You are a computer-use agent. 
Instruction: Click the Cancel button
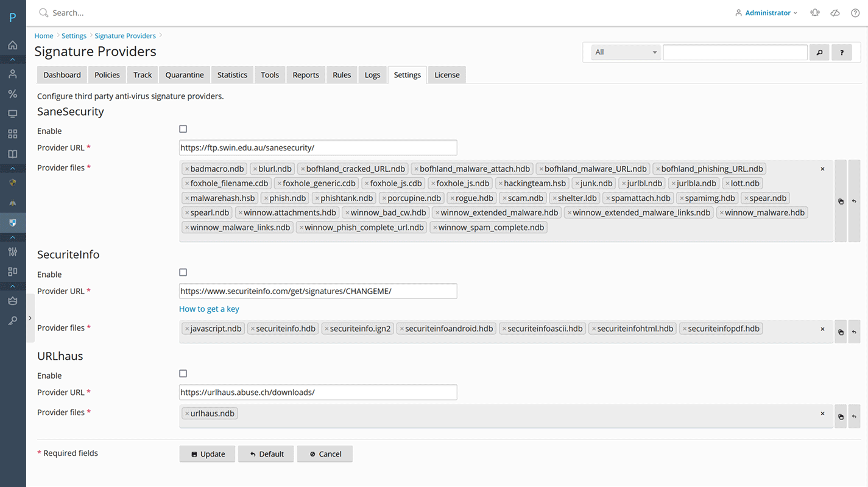pos(325,454)
